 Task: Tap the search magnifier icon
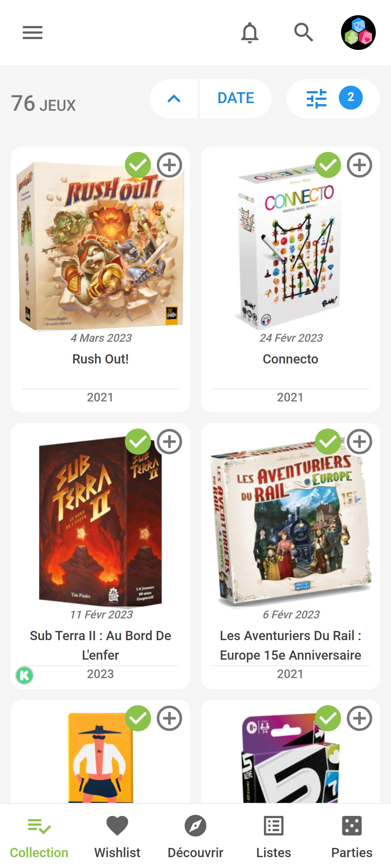304,32
